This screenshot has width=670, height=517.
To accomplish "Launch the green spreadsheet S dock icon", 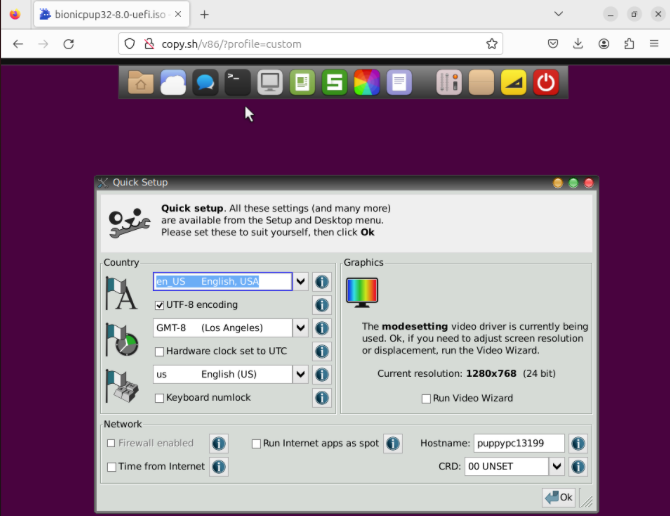I will point(335,82).
